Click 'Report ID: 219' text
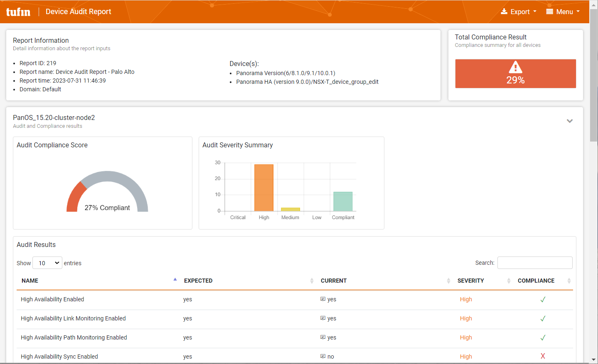The image size is (598, 364). (38, 63)
